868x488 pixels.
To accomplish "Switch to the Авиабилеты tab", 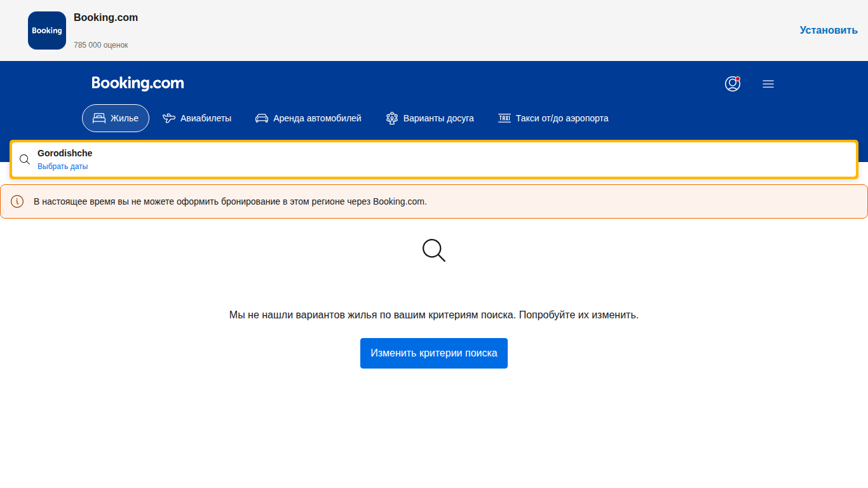I will coord(197,118).
